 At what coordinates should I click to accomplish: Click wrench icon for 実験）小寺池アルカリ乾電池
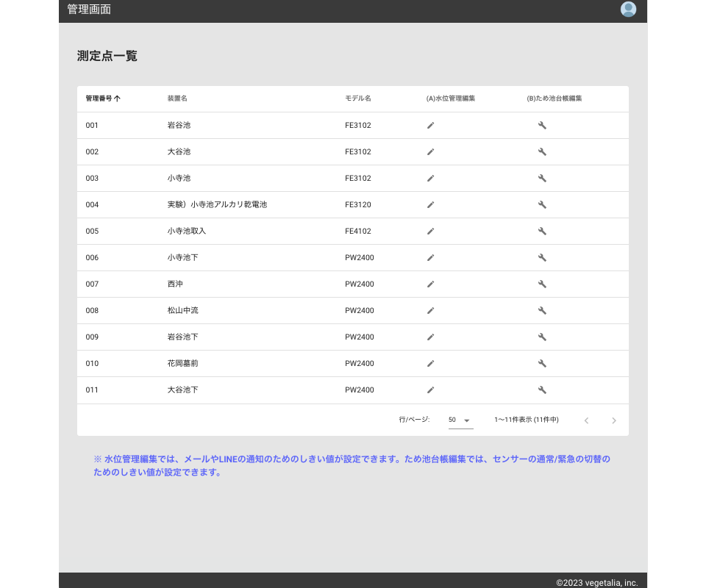542,205
